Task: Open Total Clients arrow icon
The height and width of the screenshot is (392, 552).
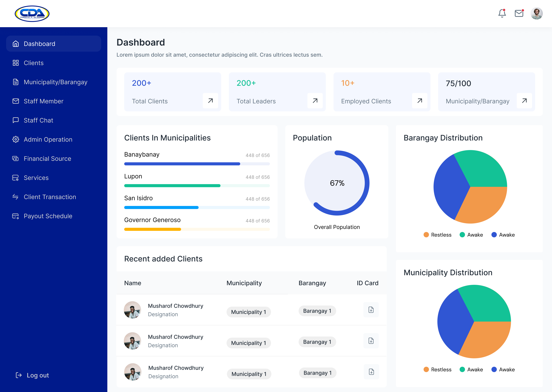Action: [x=210, y=101]
